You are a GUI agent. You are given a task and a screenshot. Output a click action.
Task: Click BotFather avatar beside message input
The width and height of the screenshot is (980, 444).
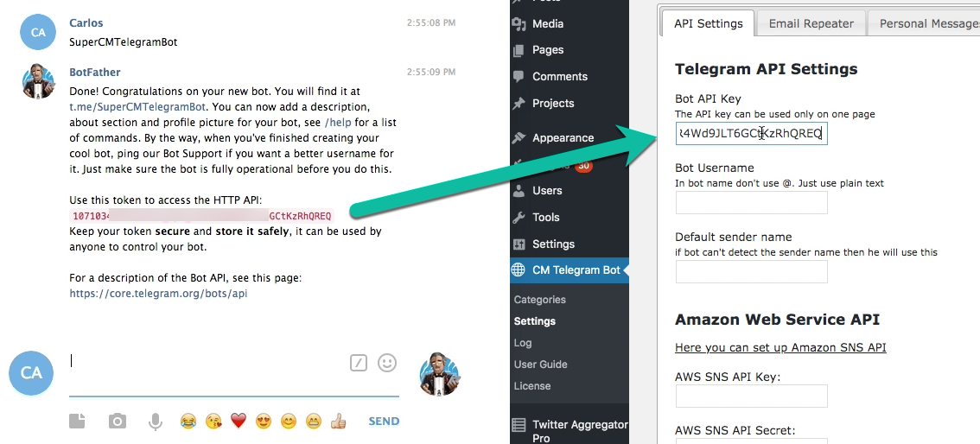click(440, 373)
